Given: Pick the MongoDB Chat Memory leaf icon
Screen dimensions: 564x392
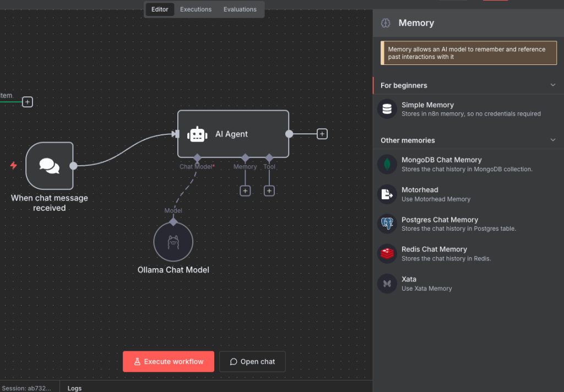Looking at the screenshot, I should 387,164.
